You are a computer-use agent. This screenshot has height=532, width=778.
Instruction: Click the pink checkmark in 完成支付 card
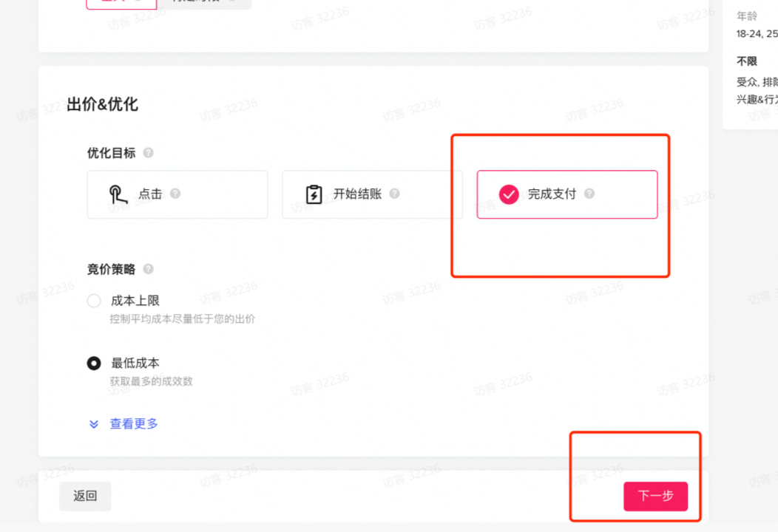[x=507, y=194]
